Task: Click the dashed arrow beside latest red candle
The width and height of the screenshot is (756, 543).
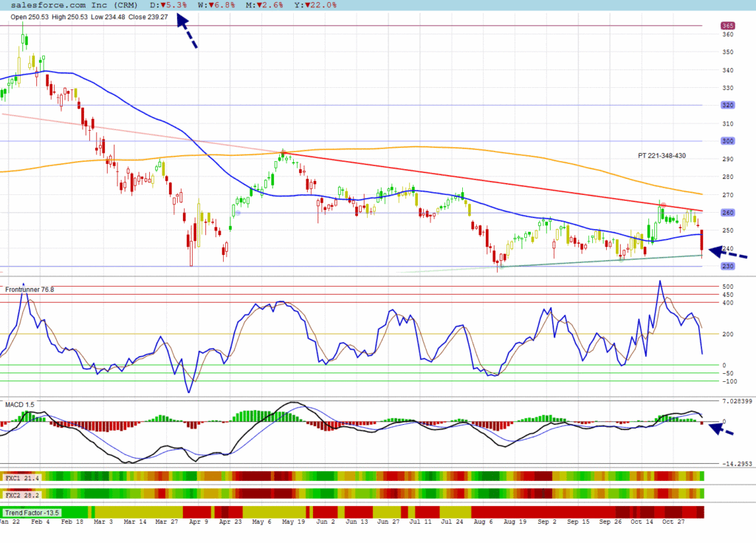Action: [x=728, y=253]
